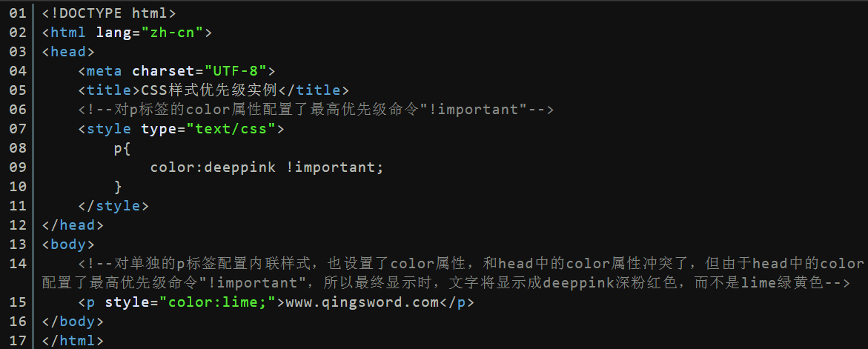Click the "text/css" type attribute value

231,129
